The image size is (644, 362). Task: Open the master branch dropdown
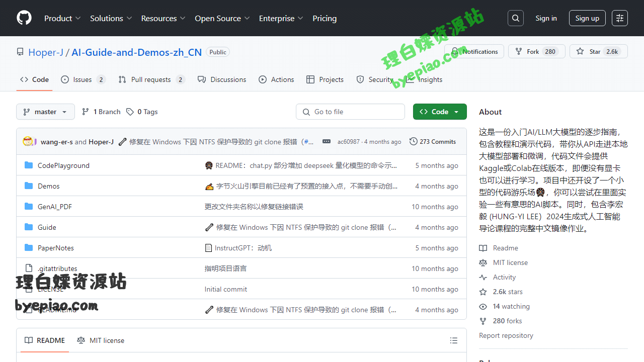[45, 112]
